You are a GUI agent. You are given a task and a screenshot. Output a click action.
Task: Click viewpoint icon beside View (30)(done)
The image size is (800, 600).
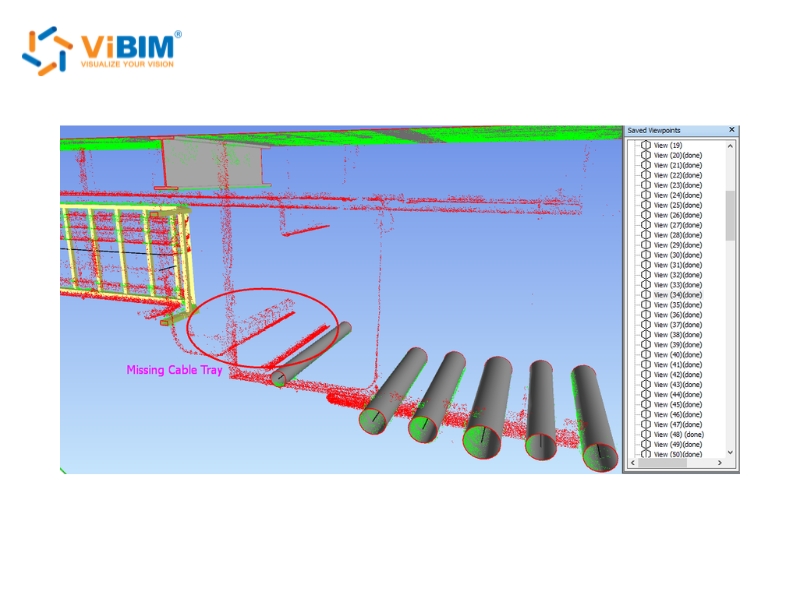click(646, 255)
